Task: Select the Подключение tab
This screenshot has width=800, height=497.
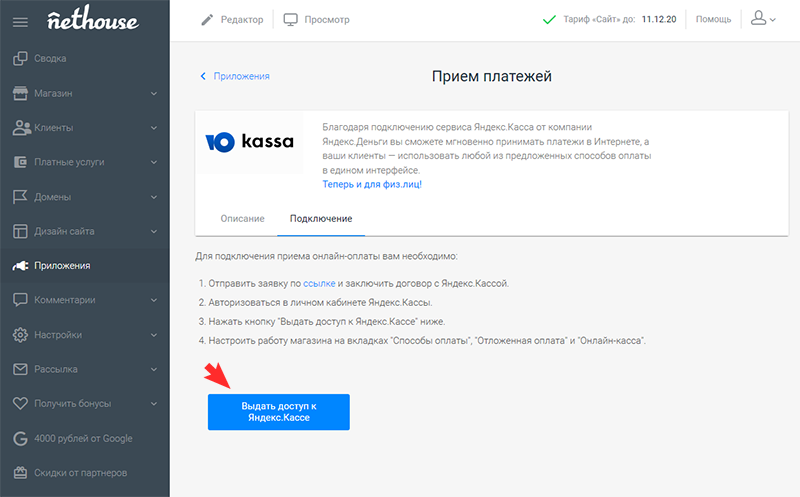Action: (321, 218)
